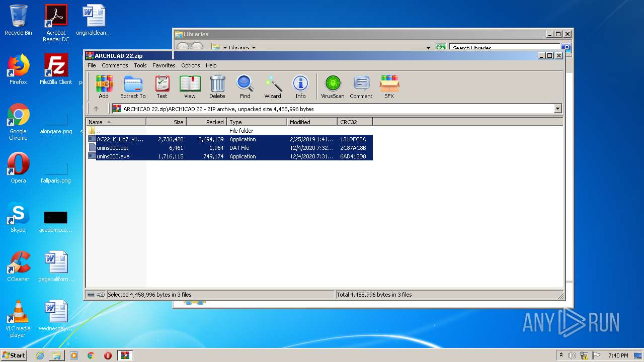Click the Libraries breadcrumb dropdown arrow
The image size is (644, 362).
tap(254, 48)
